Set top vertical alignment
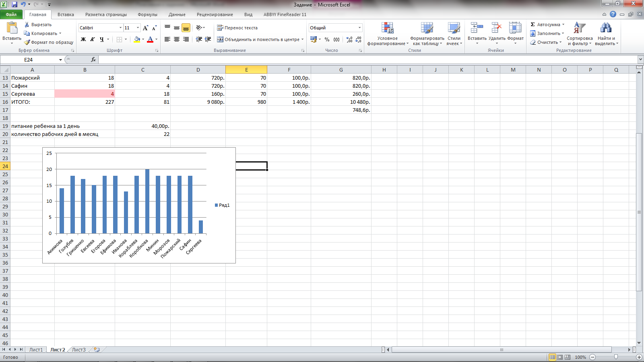Image resolution: width=644 pixels, height=362 pixels. [167, 28]
